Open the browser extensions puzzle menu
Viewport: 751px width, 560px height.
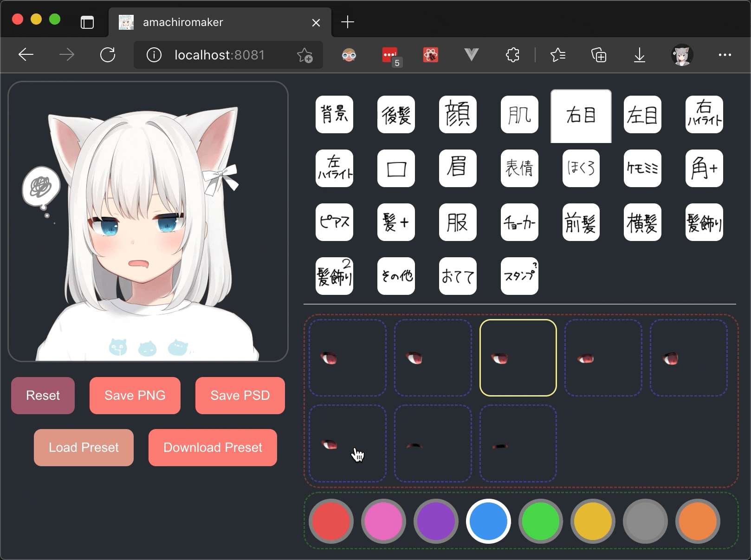tap(512, 55)
